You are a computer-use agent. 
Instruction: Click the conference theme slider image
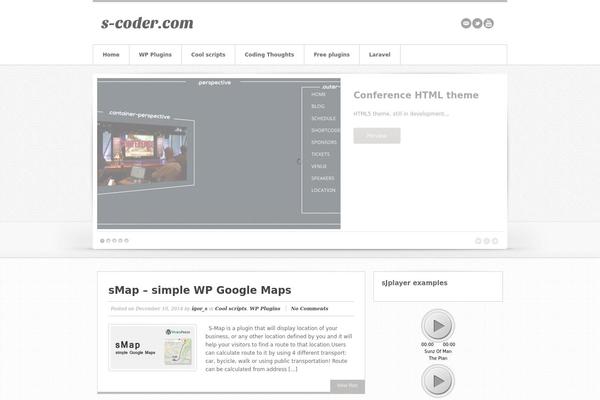pos(219,153)
